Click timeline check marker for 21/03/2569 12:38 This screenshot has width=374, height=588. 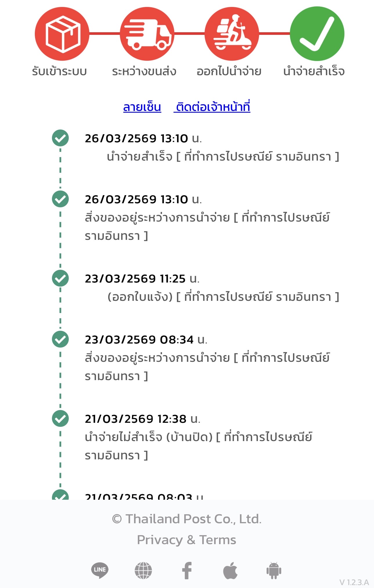(x=60, y=418)
